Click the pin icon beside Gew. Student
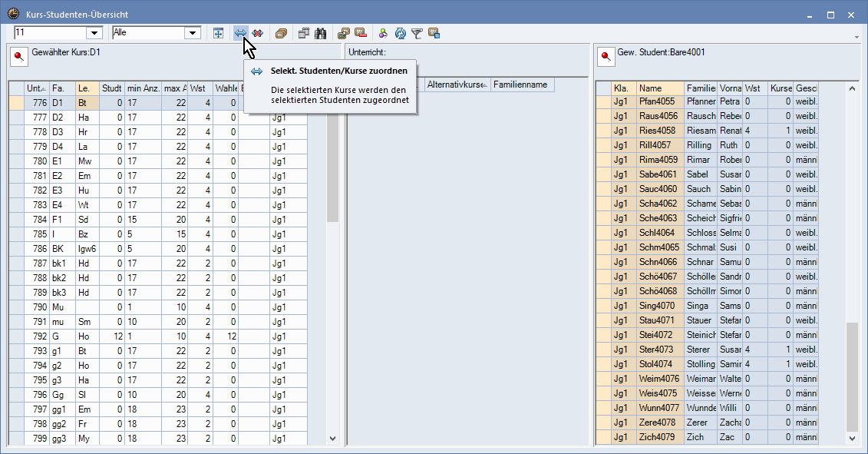This screenshot has height=454, width=868. click(x=606, y=56)
